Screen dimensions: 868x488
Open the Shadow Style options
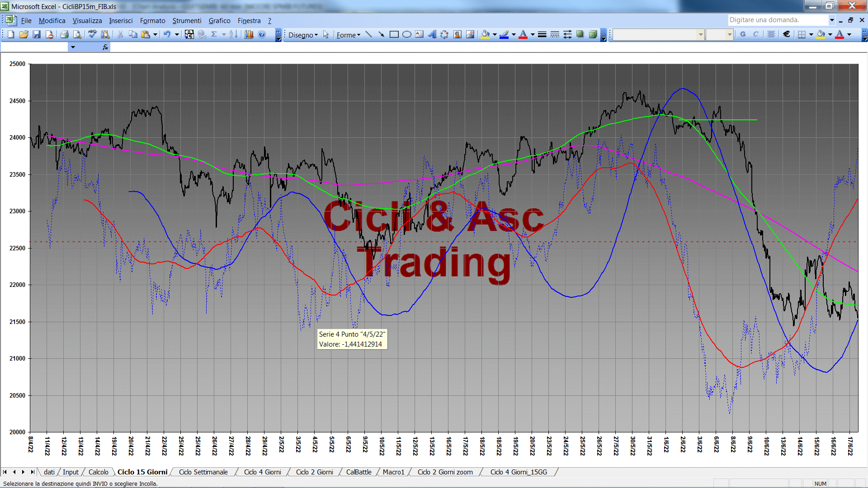tap(580, 34)
